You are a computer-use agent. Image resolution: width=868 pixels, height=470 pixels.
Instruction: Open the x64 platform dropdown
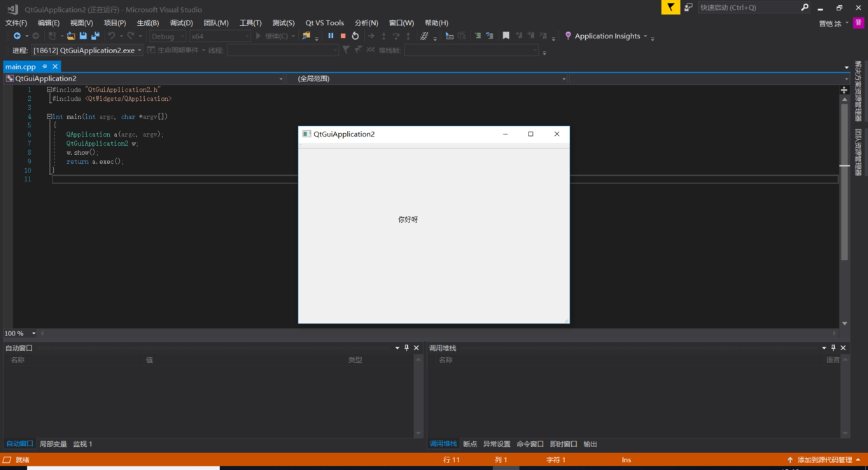click(x=220, y=36)
